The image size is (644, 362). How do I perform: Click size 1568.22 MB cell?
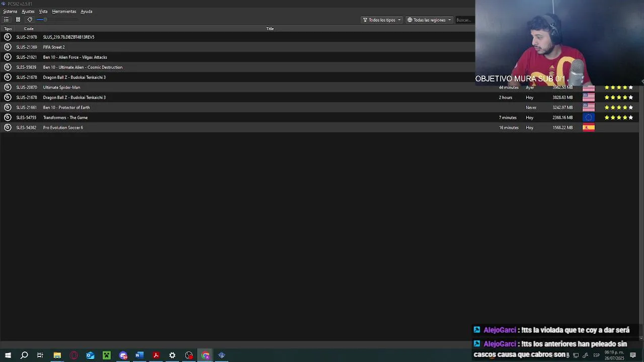point(562,128)
